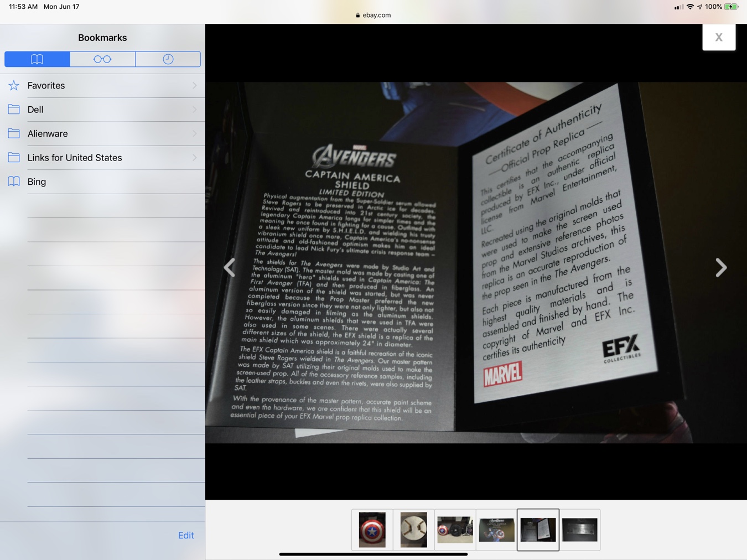
Task: Open the Favorites bookmarks row
Action: pos(102,86)
